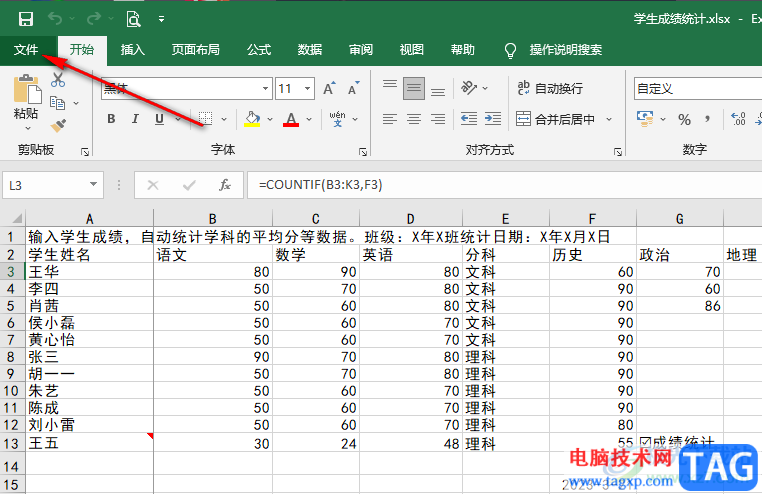Image resolution: width=762 pixels, height=494 pixels.
Task: Click the text Orientation icon
Action: pos(468,88)
